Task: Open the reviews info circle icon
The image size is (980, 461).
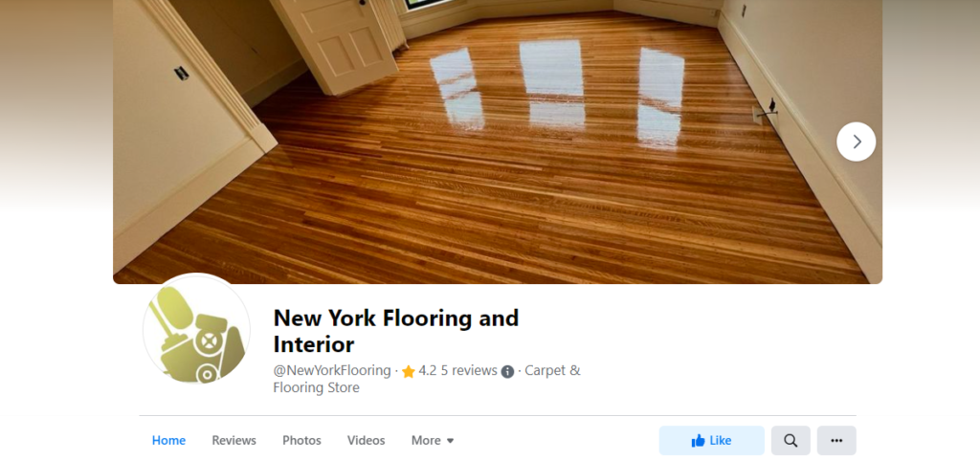Action: click(507, 372)
